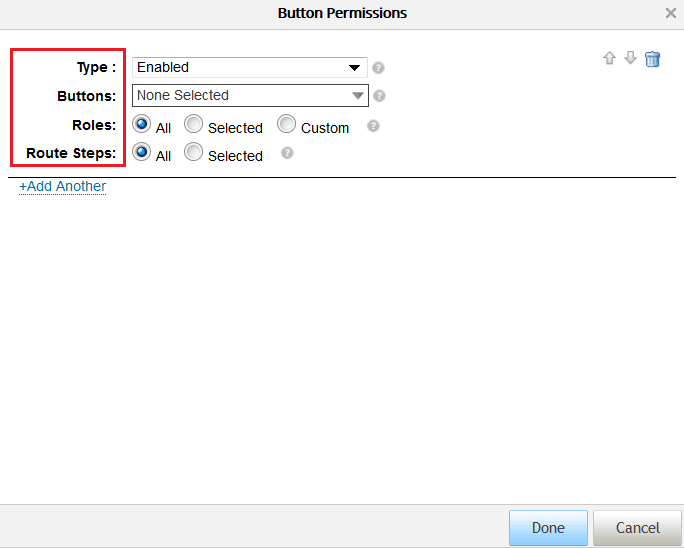
Task: Click help icon beside Buttons dropdown
Action: coord(380,96)
